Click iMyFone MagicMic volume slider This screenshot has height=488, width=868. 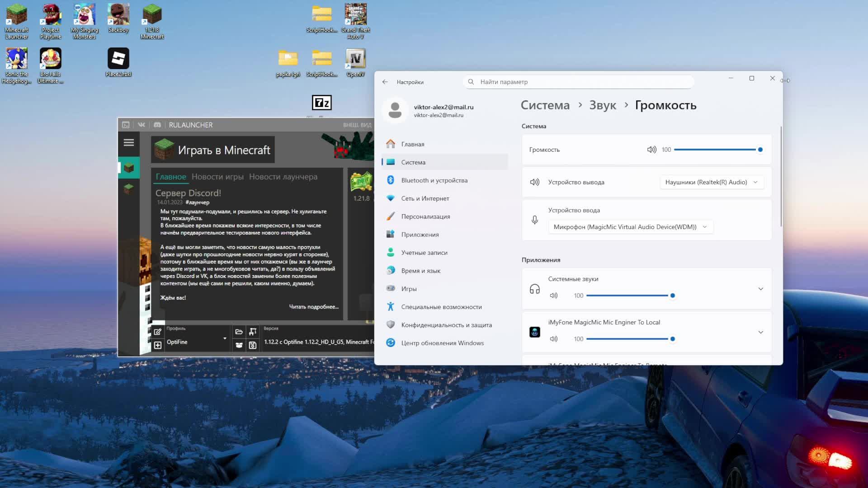point(629,339)
